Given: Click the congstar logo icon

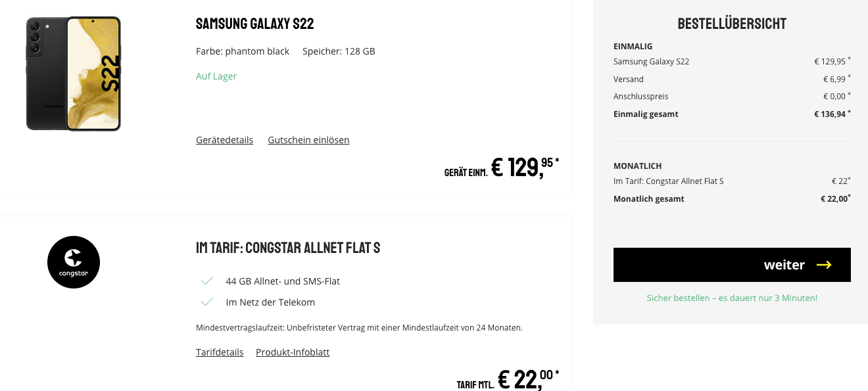Looking at the screenshot, I should pyautogui.click(x=74, y=262).
